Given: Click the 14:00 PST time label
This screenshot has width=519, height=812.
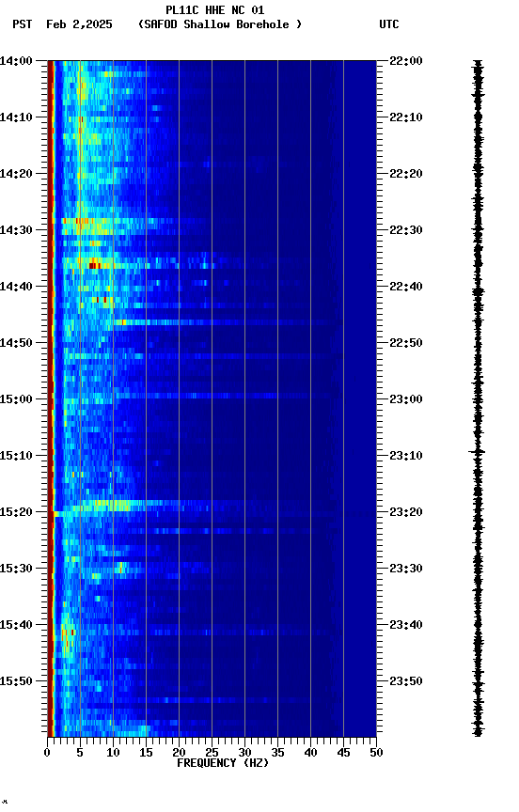Looking at the screenshot, I should tap(16, 61).
